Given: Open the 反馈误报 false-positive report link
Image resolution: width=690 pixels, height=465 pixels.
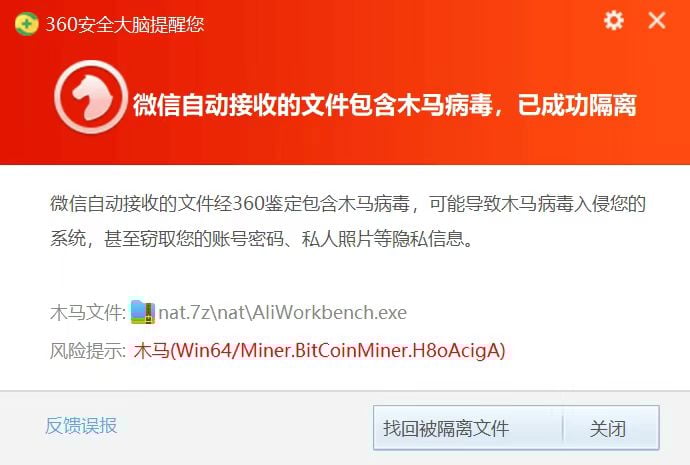Looking at the screenshot, I should (x=81, y=426).
